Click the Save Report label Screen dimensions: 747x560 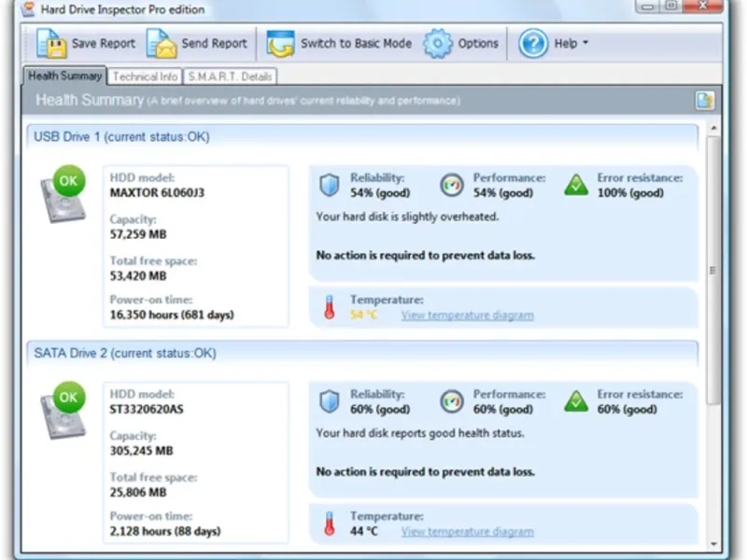[104, 43]
